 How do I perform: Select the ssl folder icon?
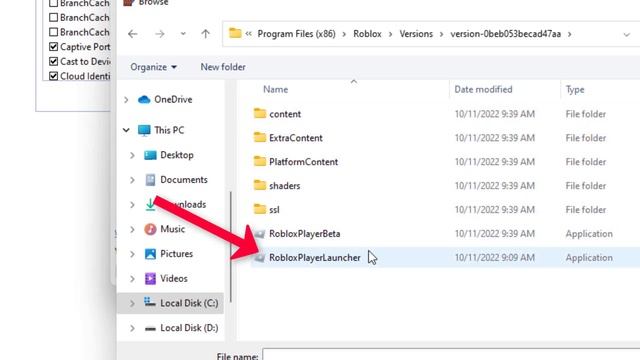click(x=260, y=209)
